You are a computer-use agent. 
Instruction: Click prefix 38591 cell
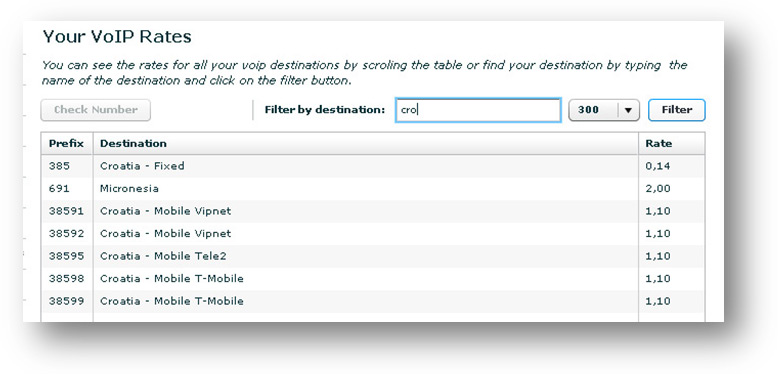pyautogui.click(x=66, y=211)
